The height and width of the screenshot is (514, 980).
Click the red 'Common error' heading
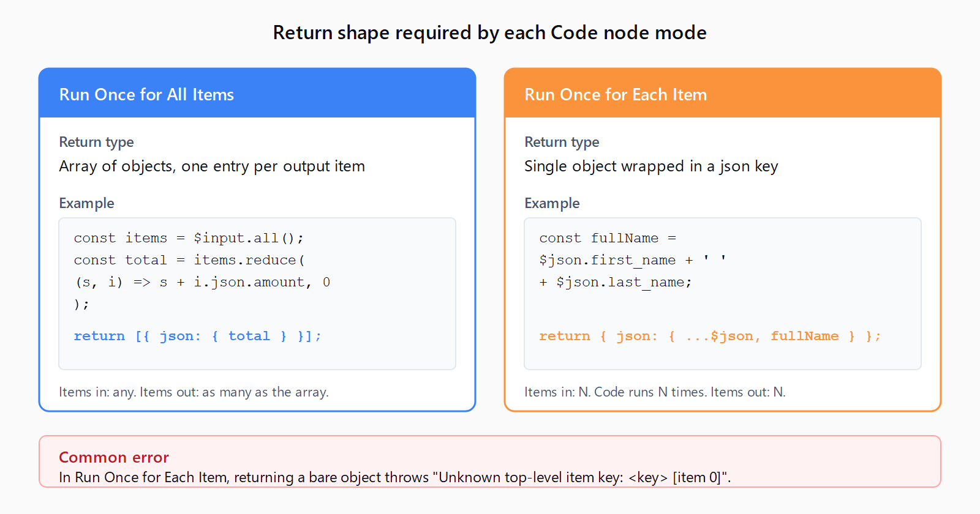[114, 457]
